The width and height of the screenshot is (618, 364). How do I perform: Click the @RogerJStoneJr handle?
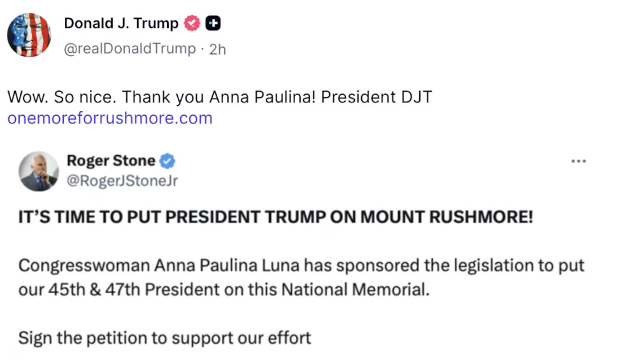(x=122, y=181)
